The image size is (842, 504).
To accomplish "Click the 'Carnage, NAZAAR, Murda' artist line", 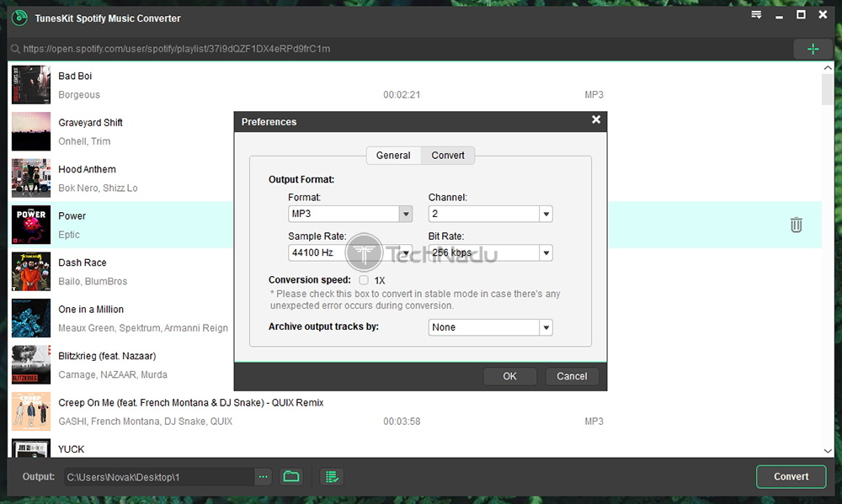I will [x=113, y=375].
